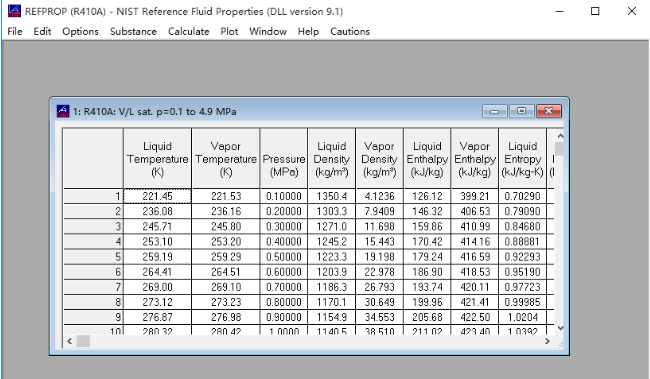
Task: Open the Window menu
Action: pos(268,32)
